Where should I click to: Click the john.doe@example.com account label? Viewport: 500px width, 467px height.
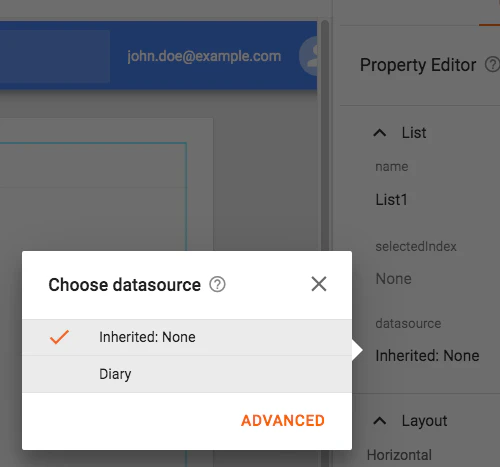[204, 56]
